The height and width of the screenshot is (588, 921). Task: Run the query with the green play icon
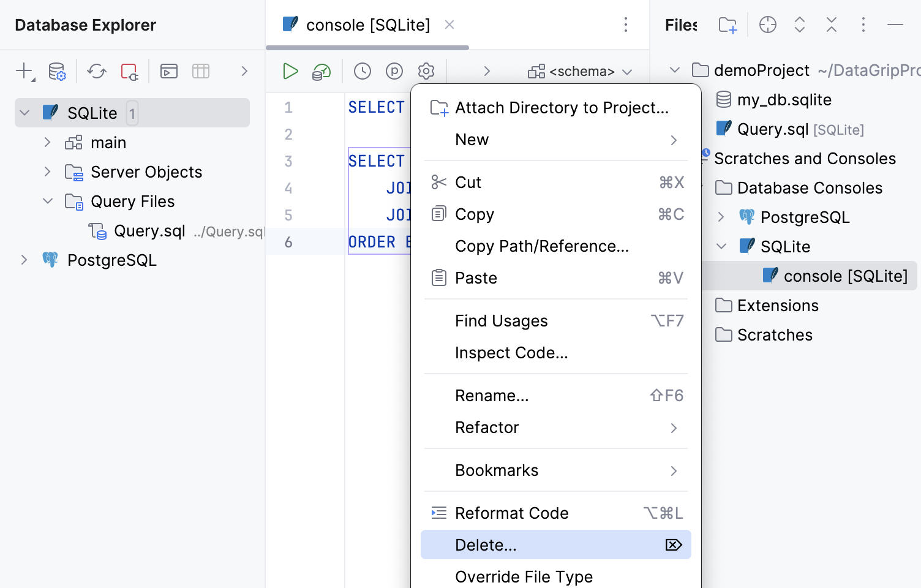point(290,71)
